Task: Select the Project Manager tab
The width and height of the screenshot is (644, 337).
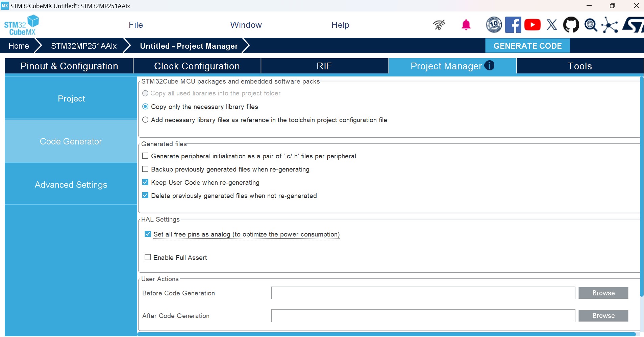Action: click(x=452, y=66)
